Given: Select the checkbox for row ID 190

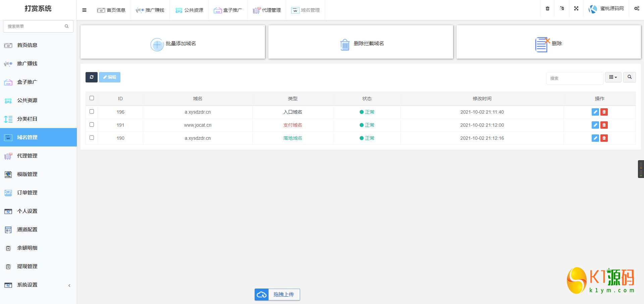Looking at the screenshot, I should 92,138.
